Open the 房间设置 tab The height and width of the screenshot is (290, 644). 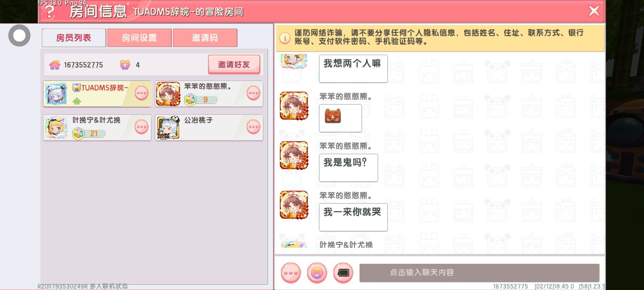point(139,38)
